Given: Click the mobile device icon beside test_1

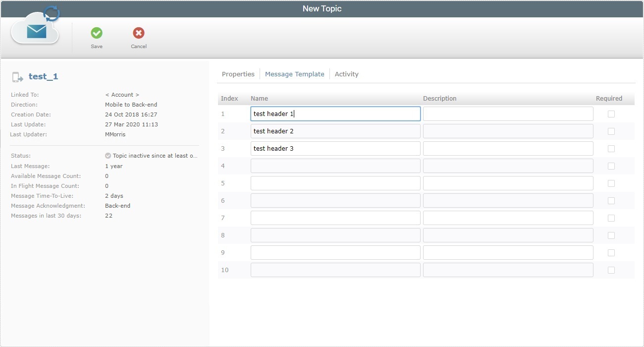Looking at the screenshot, I should pos(17,76).
